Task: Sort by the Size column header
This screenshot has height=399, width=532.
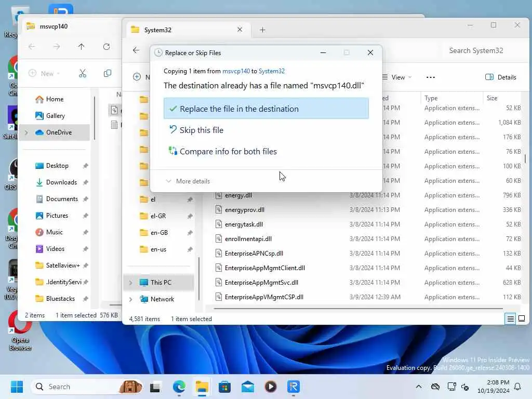Action: [491, 98]
